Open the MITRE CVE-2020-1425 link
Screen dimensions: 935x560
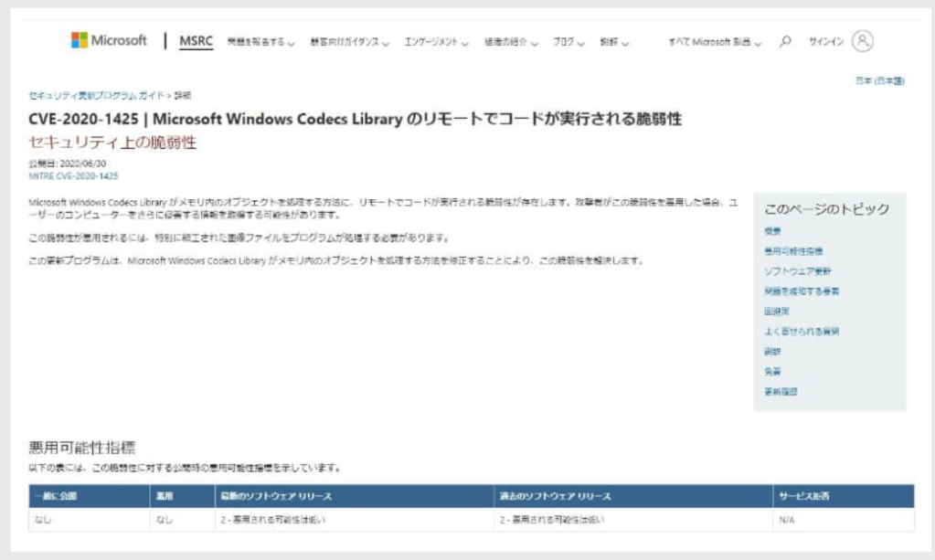pos(74,175)
